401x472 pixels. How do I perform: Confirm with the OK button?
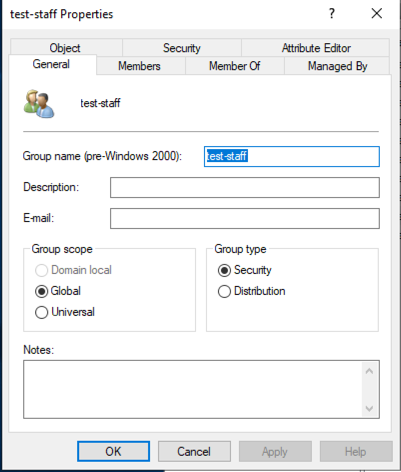pyautogui.click(x=113, y=451)
